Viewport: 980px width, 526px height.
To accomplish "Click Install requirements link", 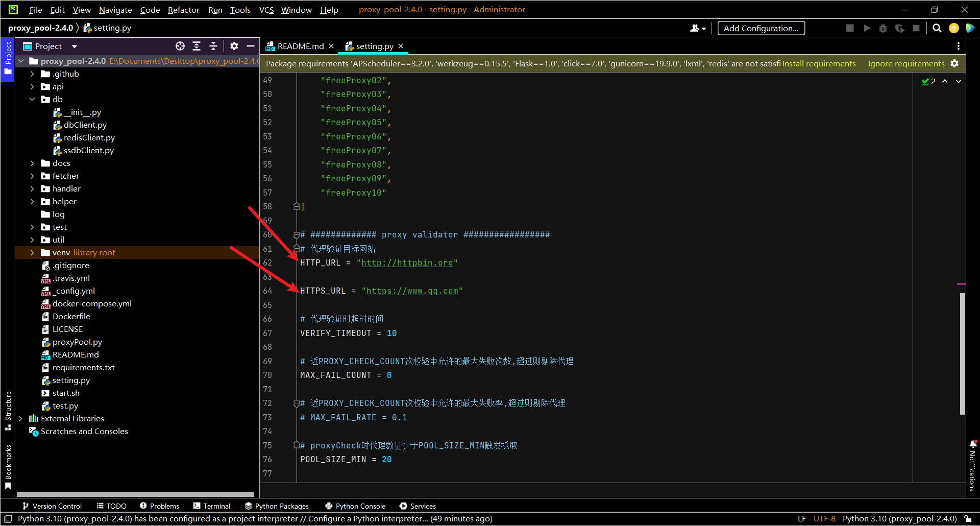I will pos(819,63).
